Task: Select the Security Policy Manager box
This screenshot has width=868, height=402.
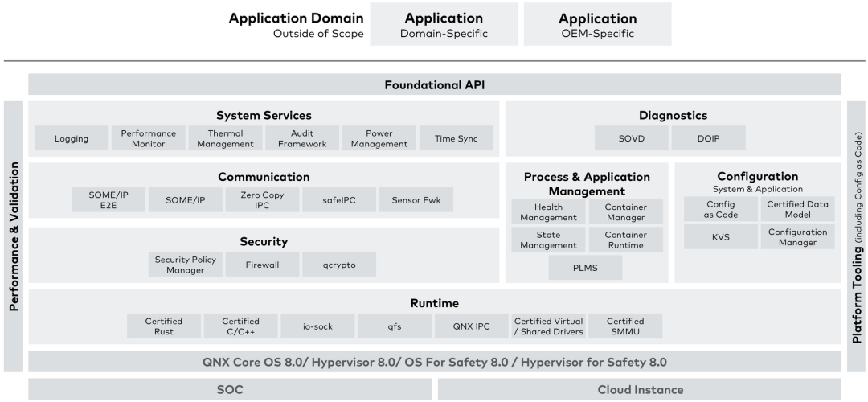Action: pos(186,265)
